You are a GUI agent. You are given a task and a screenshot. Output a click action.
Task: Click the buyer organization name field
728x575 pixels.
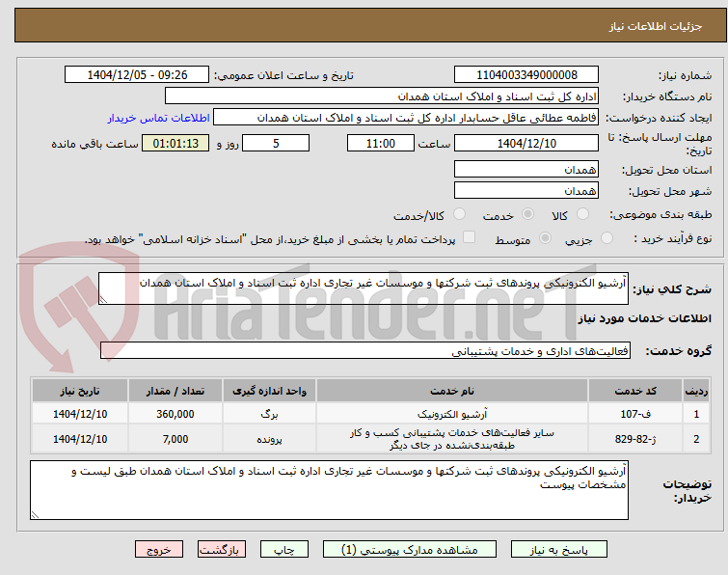(382, 96)
